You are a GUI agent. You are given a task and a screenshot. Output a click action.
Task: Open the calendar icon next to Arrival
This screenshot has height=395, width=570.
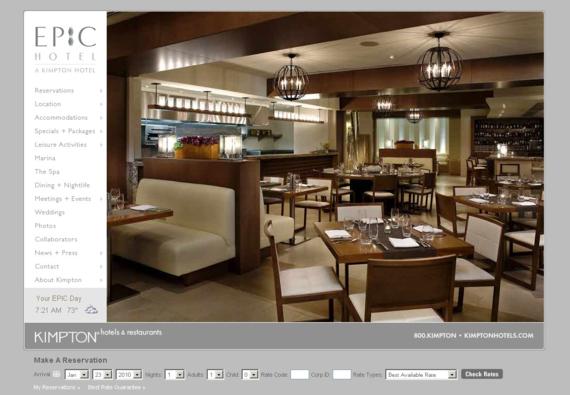pos(57,374)
